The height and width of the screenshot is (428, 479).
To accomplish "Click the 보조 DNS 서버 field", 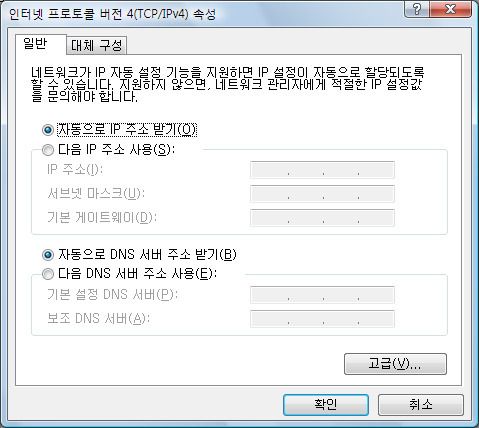I will [x=322, y=319].
